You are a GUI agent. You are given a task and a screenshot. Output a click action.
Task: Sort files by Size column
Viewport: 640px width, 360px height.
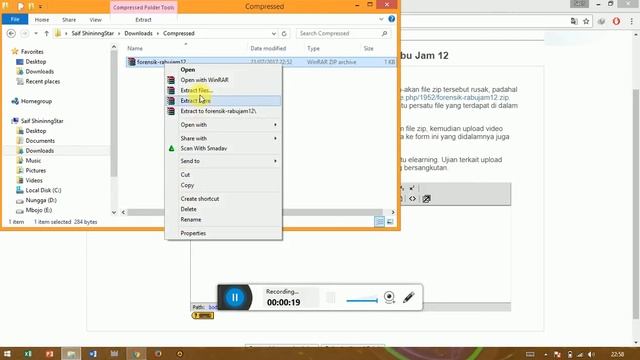coord(369,48)
